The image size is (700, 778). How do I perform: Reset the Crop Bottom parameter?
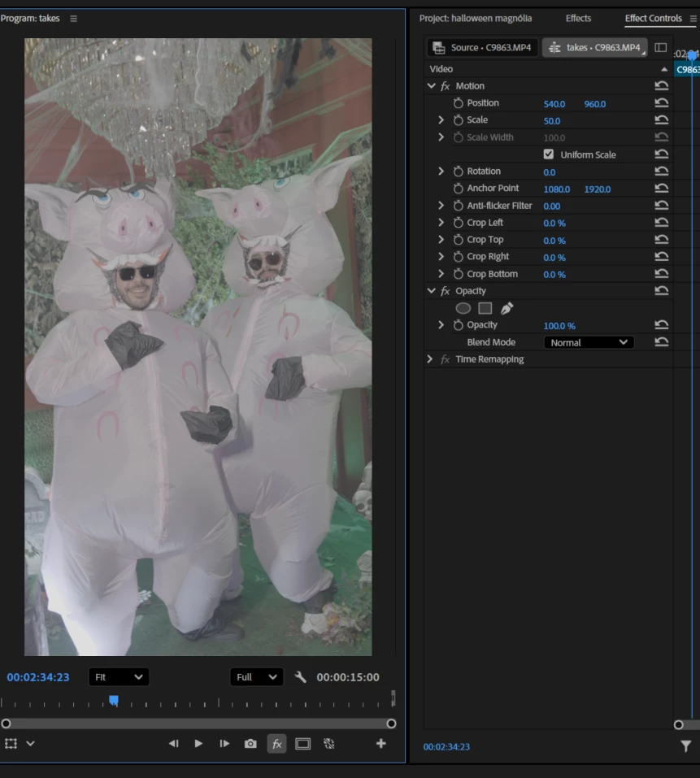tap(661, 273)
